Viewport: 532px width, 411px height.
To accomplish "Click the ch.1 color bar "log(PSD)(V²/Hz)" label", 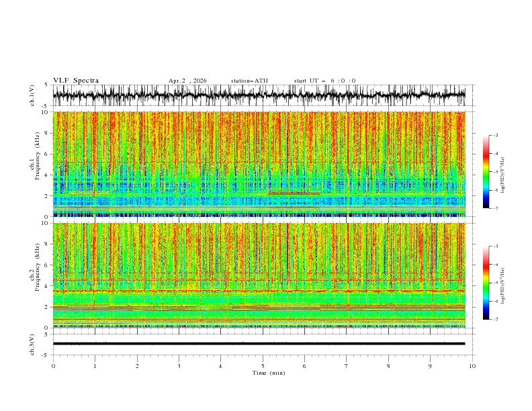I will point(502,175).
